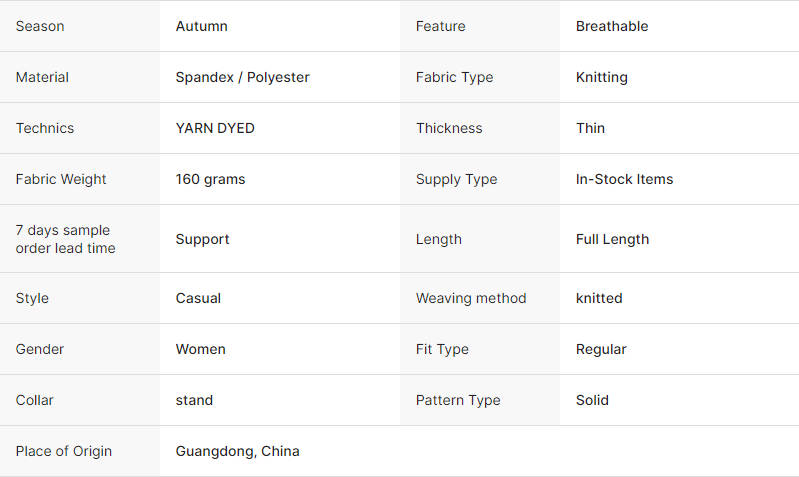Select the Guangdong, China origin value
The height and width of the screenshot is (477, 799).
click(x=237, y=451)
